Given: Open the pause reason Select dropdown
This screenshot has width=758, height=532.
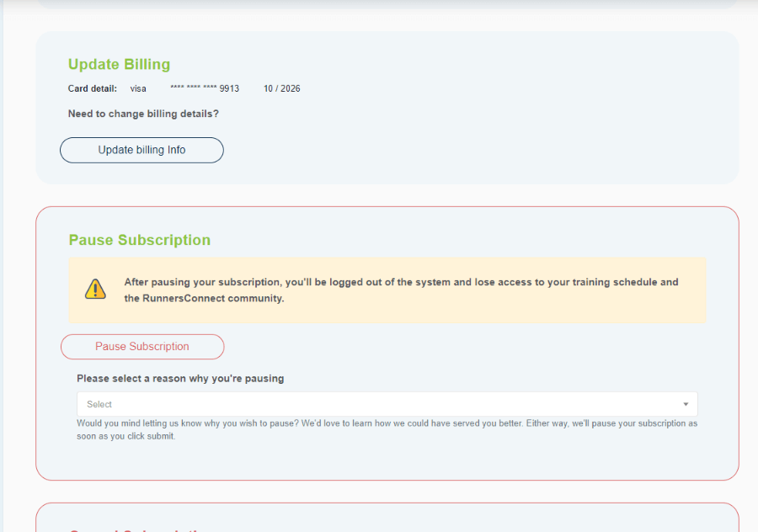Looking at the screenshot, I should [387, 404].
